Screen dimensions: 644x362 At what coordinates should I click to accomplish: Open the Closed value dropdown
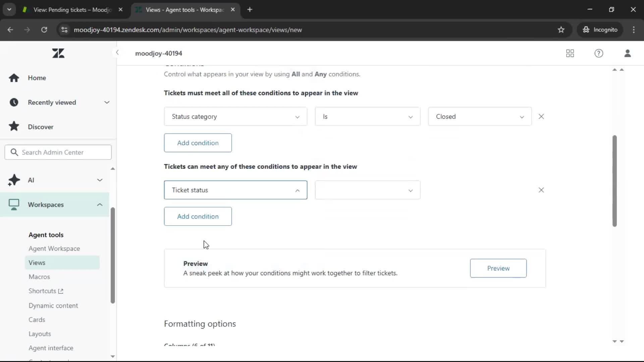point(480,117)
